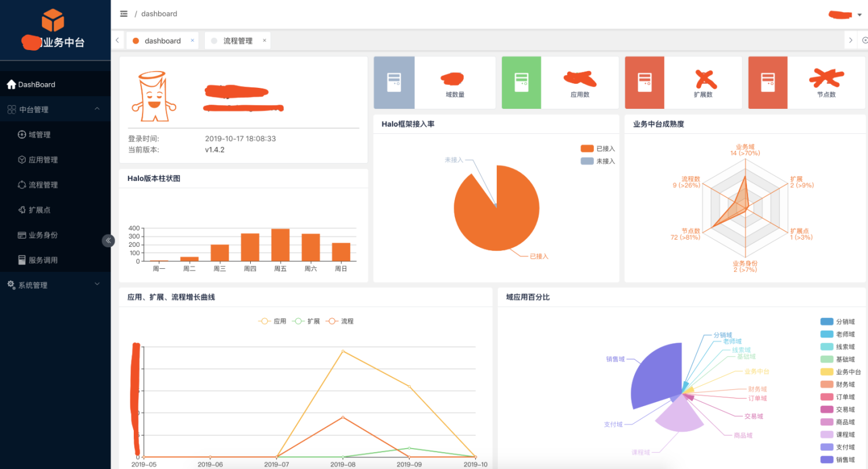Open 域管理 in the sidebar

[40, 134]
